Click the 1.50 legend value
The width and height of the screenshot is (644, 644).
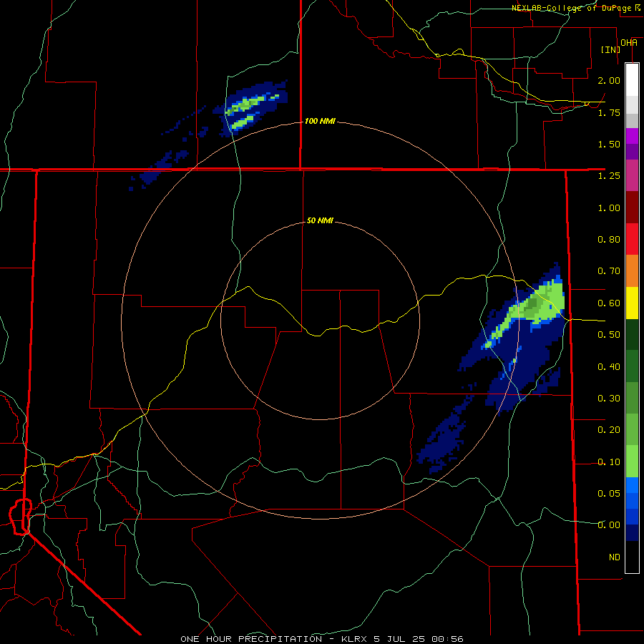609,144
